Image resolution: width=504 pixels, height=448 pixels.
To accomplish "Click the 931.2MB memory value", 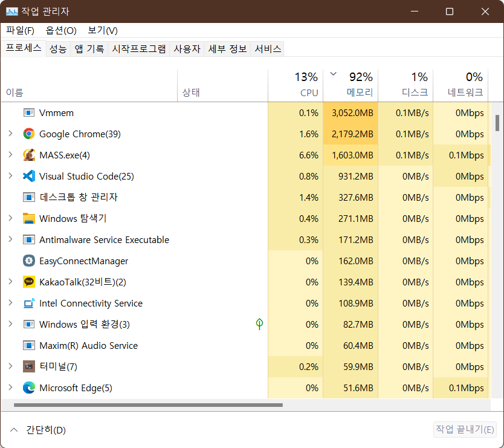I will click(355, 177).
